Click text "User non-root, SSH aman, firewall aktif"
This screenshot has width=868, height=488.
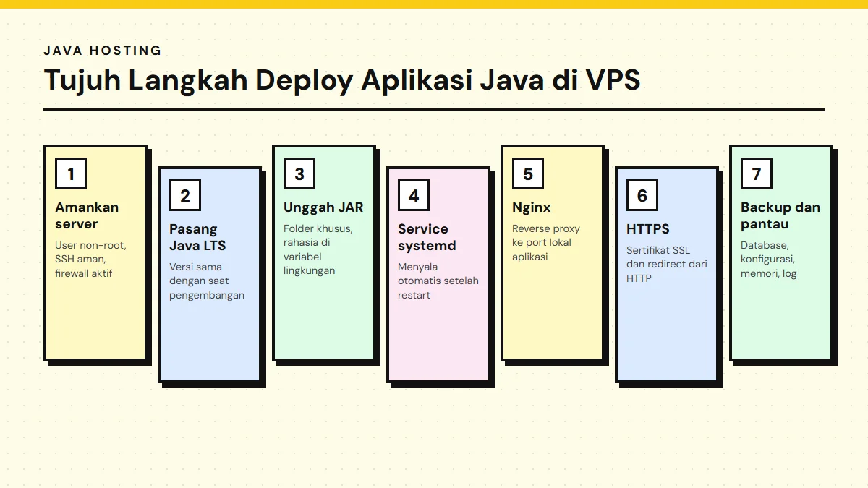(90, 259)
